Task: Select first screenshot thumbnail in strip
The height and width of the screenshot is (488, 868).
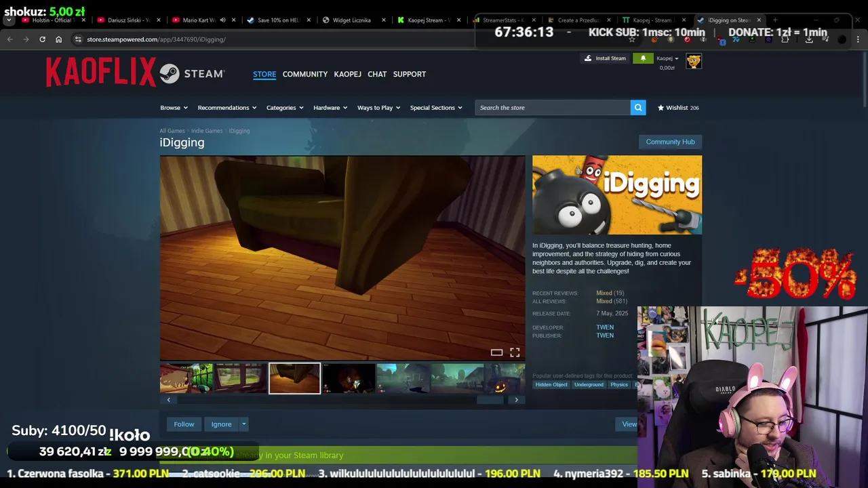Action: tap(186, 378)
